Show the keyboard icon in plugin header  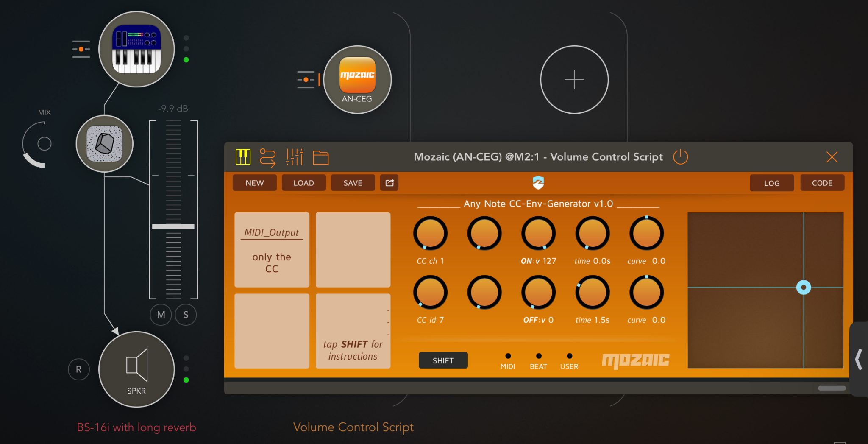243,157
